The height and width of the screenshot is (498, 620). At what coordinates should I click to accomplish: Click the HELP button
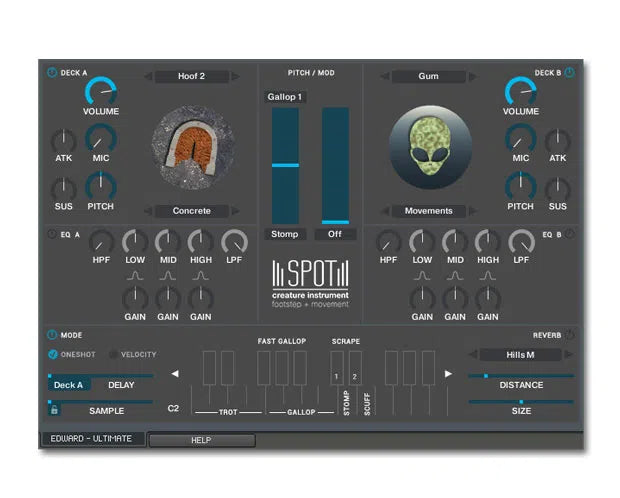[x=201, y=440]
